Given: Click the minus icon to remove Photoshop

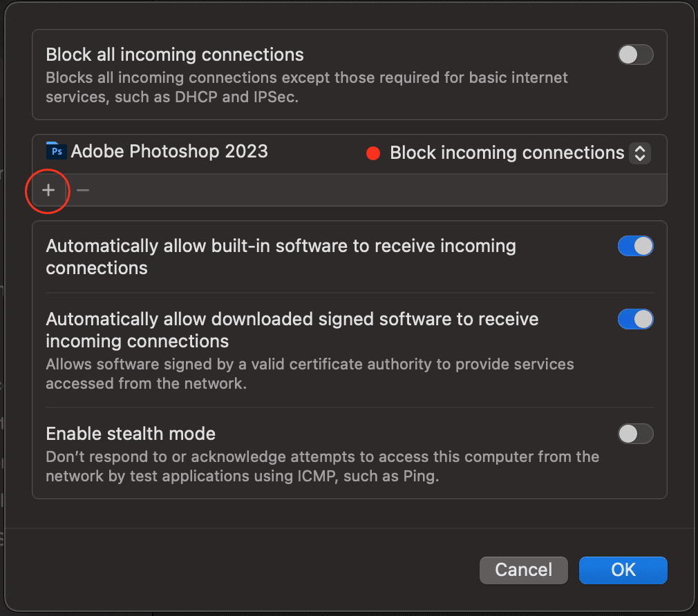Looking at the screenshot, I should click(x=82, y=191).
